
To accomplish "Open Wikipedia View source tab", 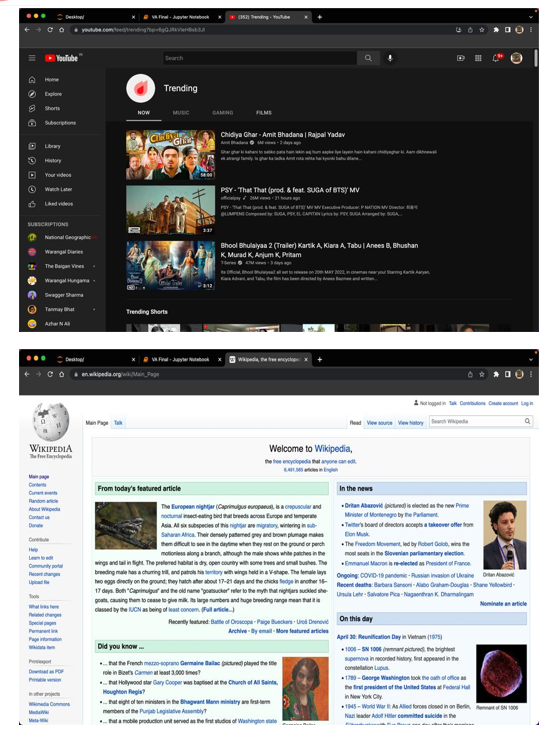I will click(379, 423).
